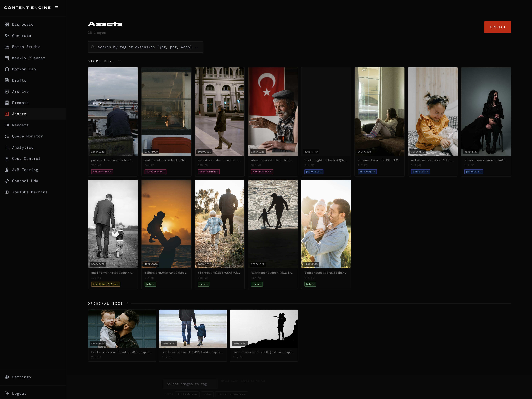Click the Weekly Planner calendar icon
532x399 pixels.
7,58
